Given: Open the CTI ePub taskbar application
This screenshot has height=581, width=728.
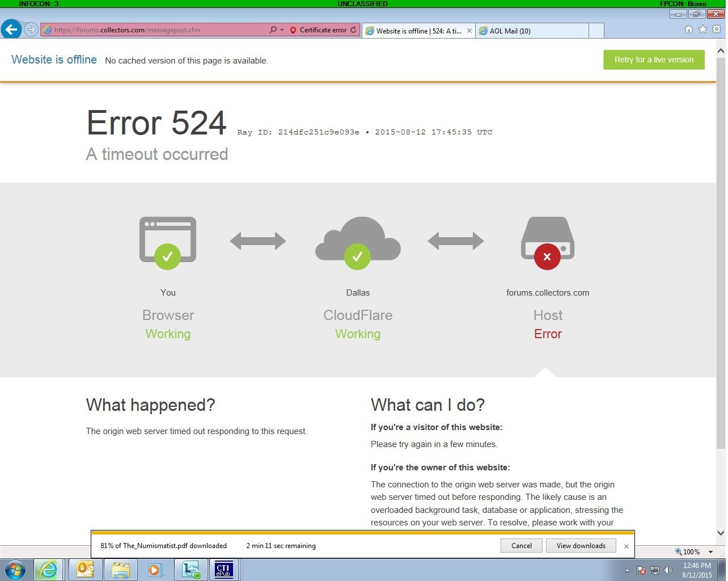Looking at the screenshot, I should click(223, 570).
